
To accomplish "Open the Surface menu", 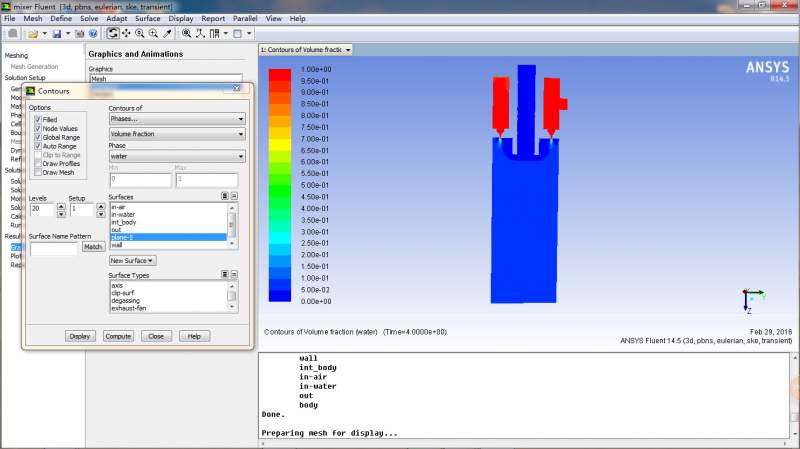I will click(x=147, y=18).
